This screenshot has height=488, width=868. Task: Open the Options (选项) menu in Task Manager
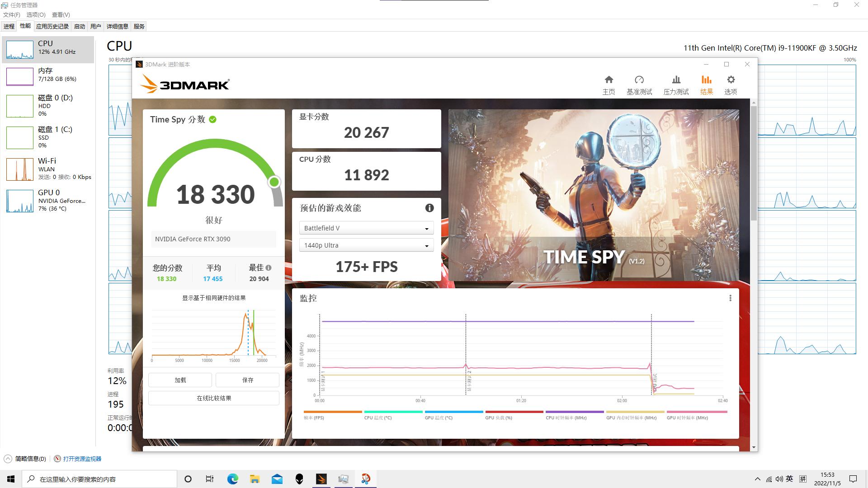36,15
